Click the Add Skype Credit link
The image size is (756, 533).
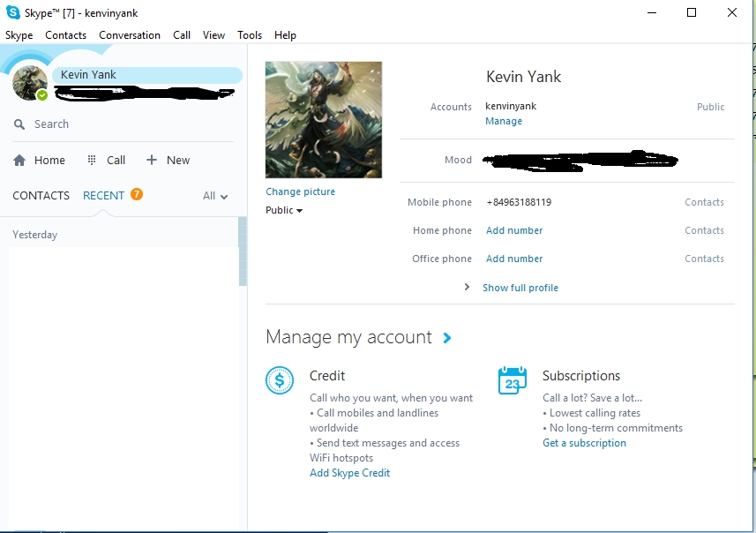click(x=349, y=473)
